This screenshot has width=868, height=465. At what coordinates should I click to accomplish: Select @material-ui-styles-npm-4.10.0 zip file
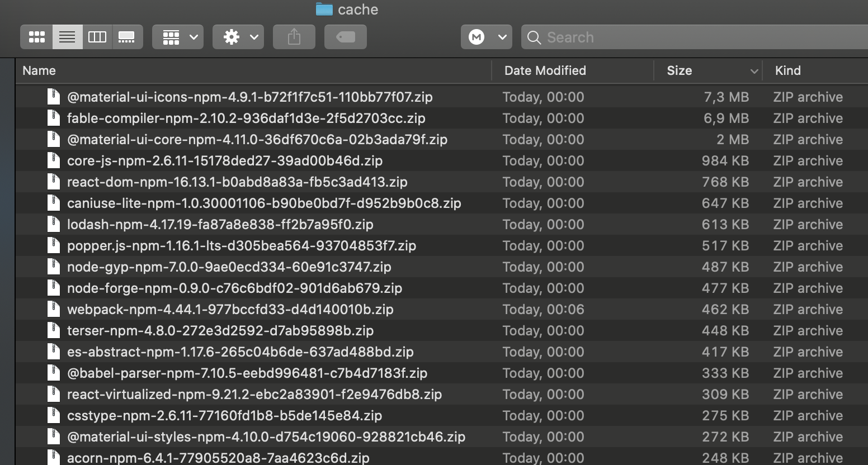click(x=266, y=437)
